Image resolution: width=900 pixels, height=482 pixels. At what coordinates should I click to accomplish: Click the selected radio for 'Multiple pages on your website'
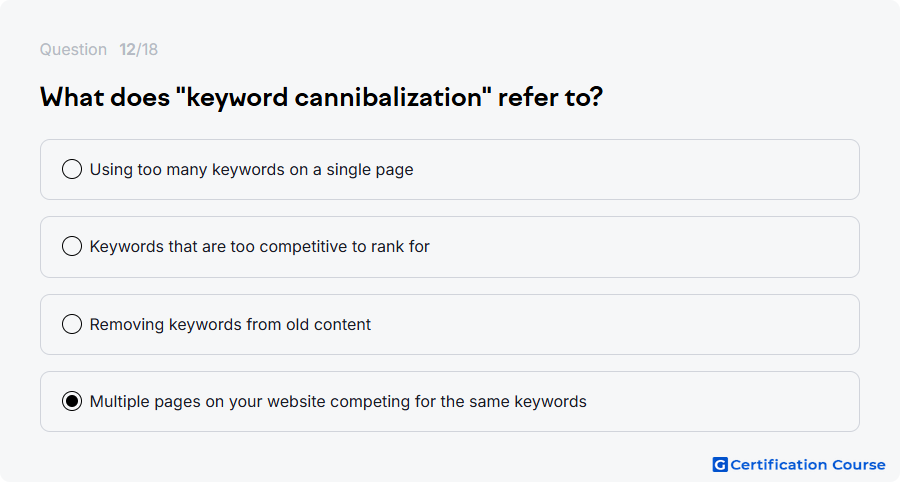[x=72, y=401]
